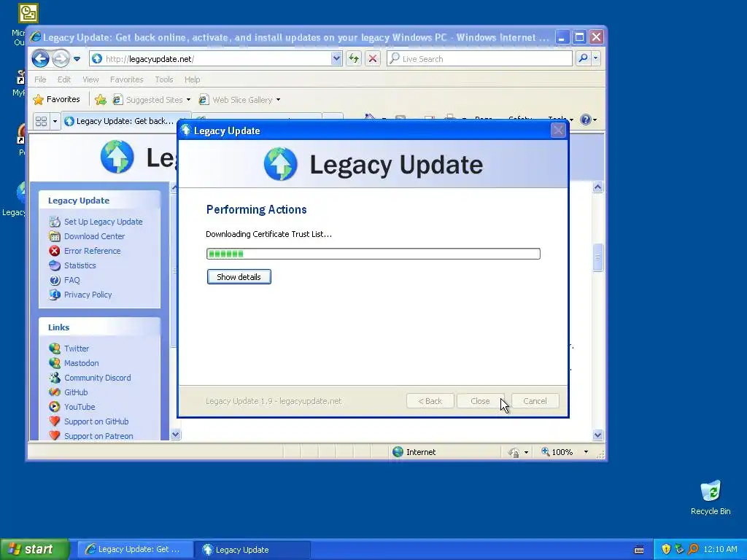Click the Internet security zone globe icon
Screen dimensions: 747x560
pos(398,452)
